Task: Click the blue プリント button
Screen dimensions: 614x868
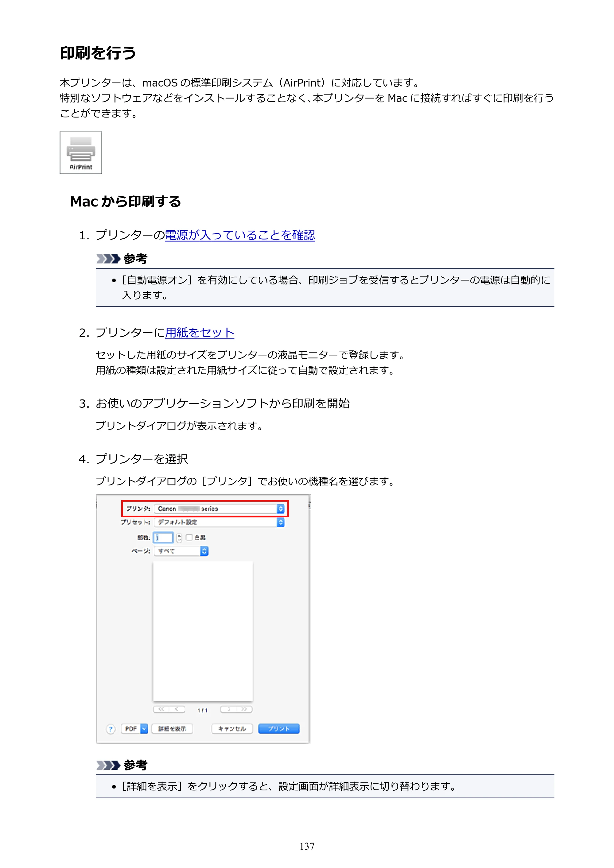Action: point(279,728)
